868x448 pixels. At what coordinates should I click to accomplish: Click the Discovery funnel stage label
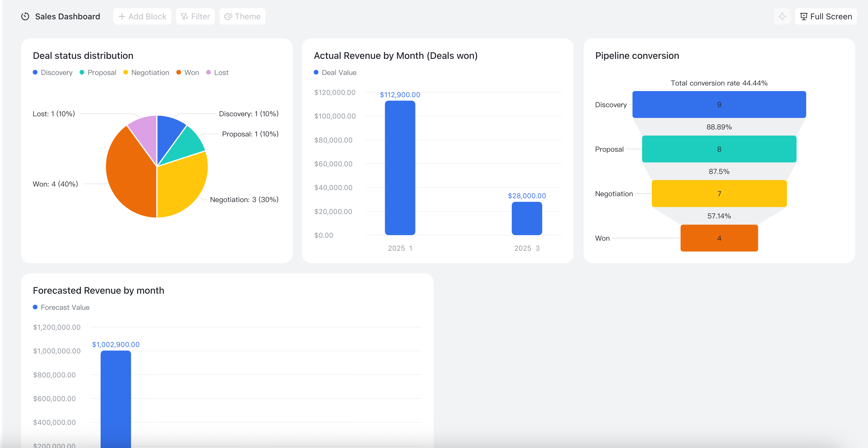tap(610, 105)
